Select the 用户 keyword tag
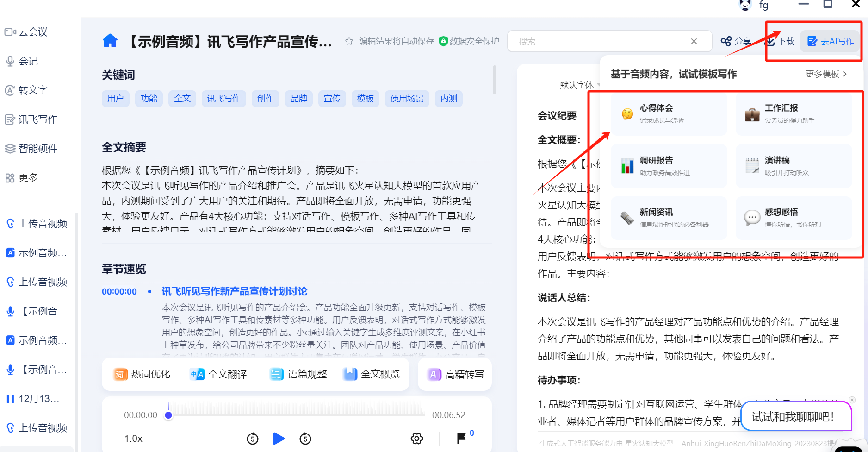 [x=116, y=99]
